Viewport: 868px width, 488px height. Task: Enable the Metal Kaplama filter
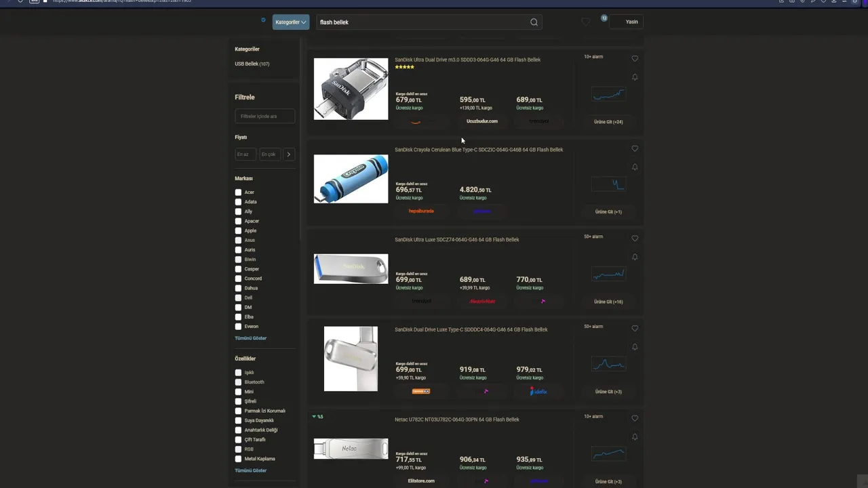point(238,459)
